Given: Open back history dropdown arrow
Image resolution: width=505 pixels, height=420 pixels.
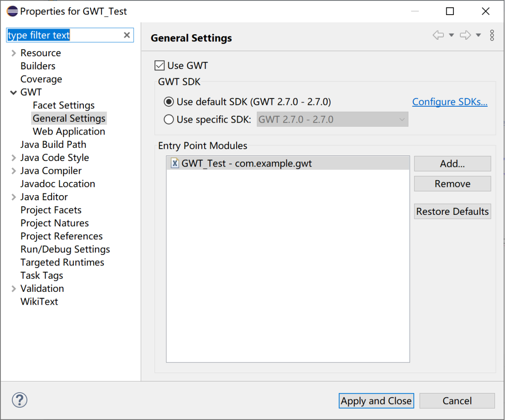Looking at the screenshot, I should coord(451,35).
